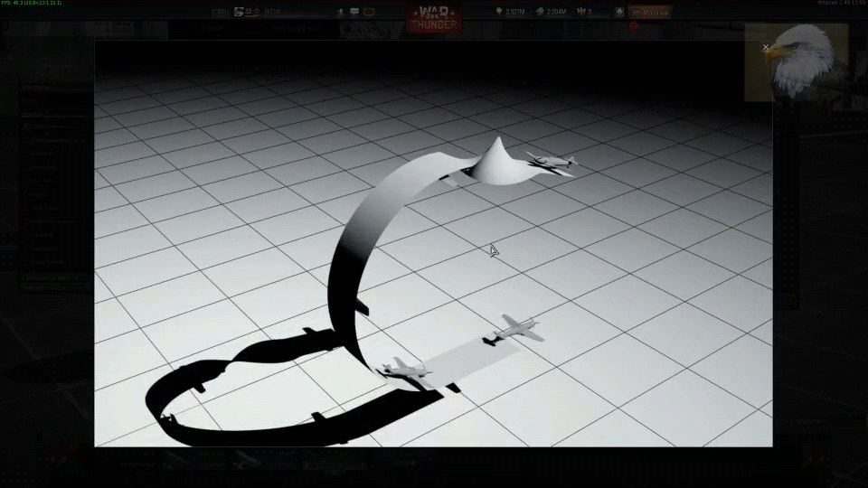This screenshot has height=488, width=868.
Task: Click the War Thunder logo in the top bar
Action: 434,18
